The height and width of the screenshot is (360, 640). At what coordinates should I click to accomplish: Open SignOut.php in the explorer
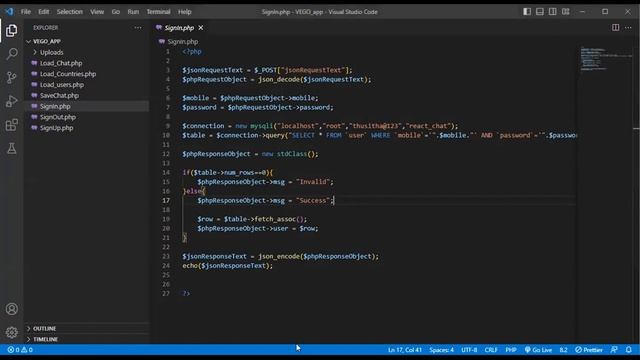(x=58, y=117)
